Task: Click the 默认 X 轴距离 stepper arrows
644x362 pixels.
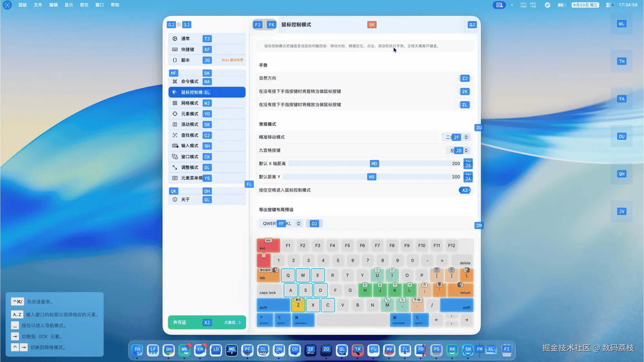Action: [x=468, y=163]
